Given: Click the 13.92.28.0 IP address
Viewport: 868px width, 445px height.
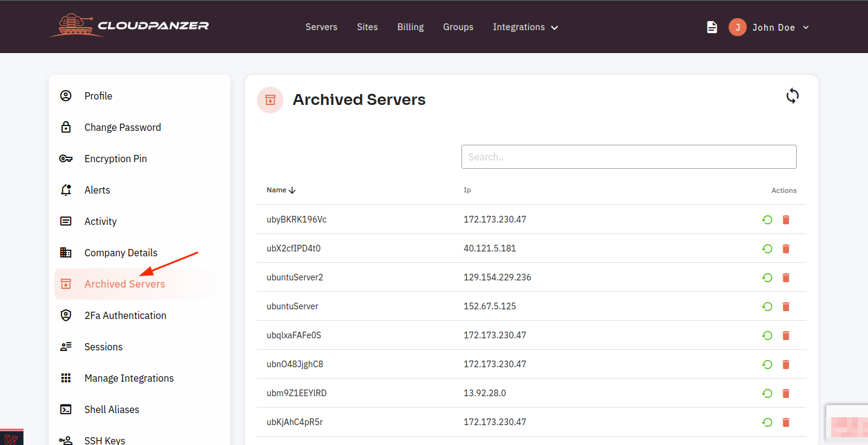Looking at the screenshot, I should tap(485, 393).
